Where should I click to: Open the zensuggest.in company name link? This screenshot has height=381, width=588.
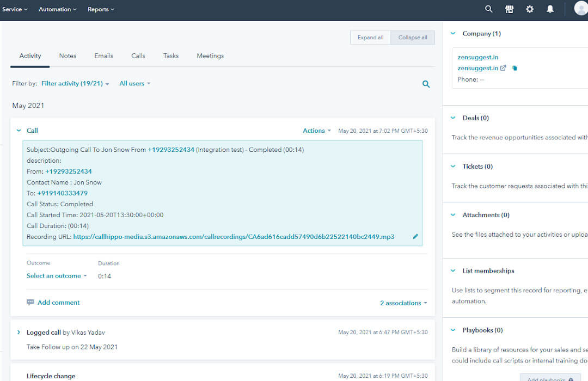pyautogui.click(x=478, y=57)
